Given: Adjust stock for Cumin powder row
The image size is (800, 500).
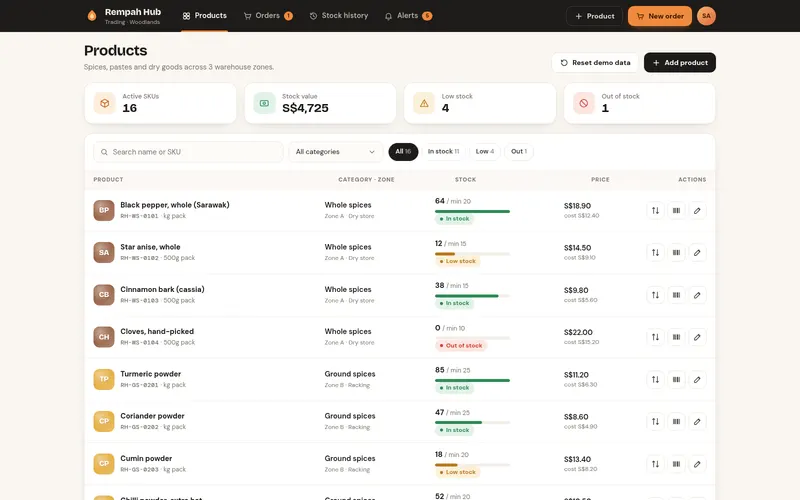Looking at the screenshot, I should point(655,464).
